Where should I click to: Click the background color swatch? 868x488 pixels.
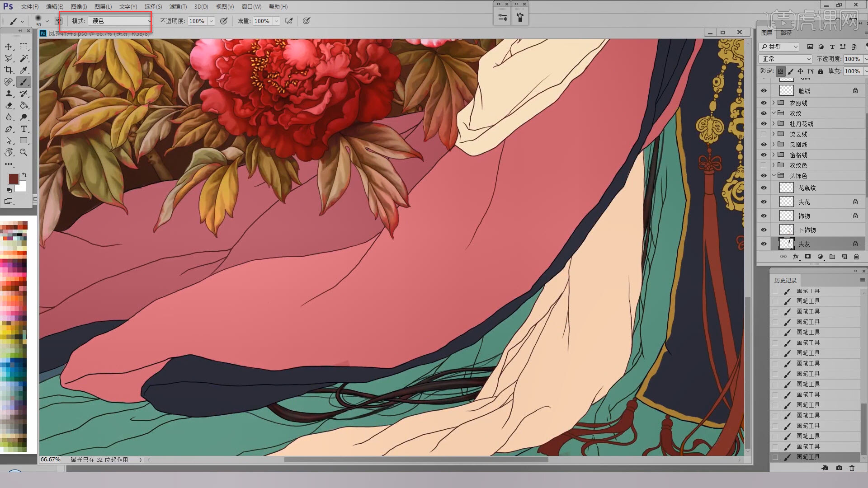[22, 188]
